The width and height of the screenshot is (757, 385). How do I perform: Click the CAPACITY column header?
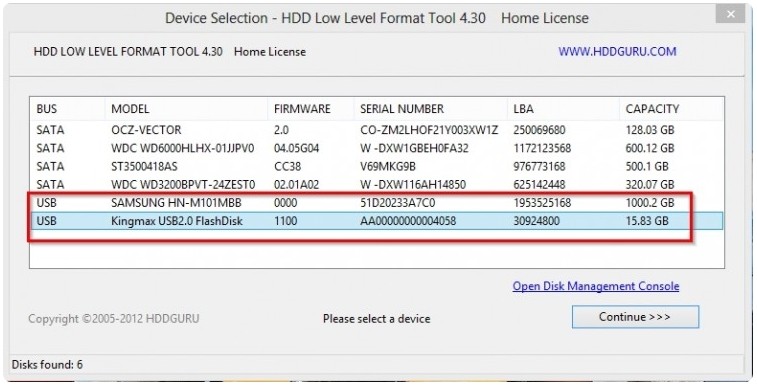click(x=652, y=109)
